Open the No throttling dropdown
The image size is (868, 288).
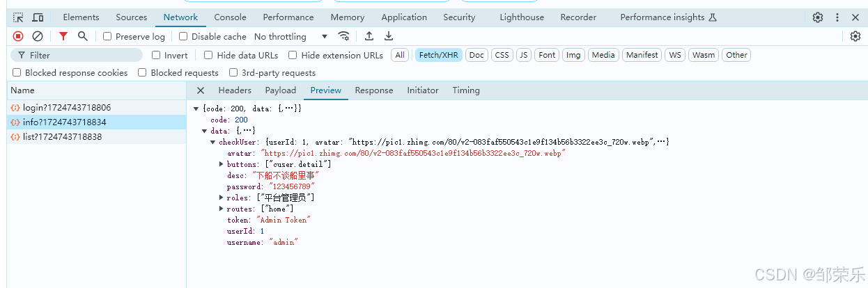coord(290,36)
